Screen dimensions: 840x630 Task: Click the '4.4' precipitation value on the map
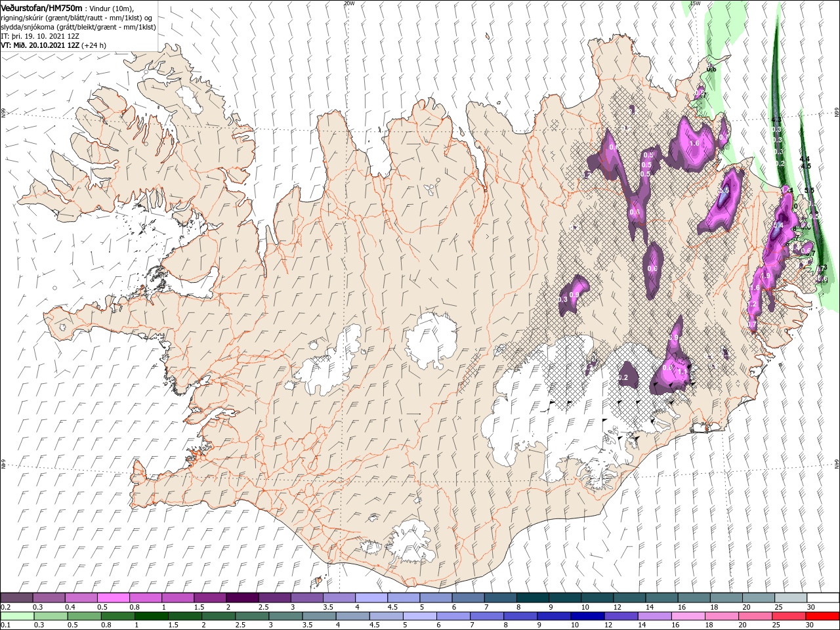pyautogui.click(x=805, y=159)
